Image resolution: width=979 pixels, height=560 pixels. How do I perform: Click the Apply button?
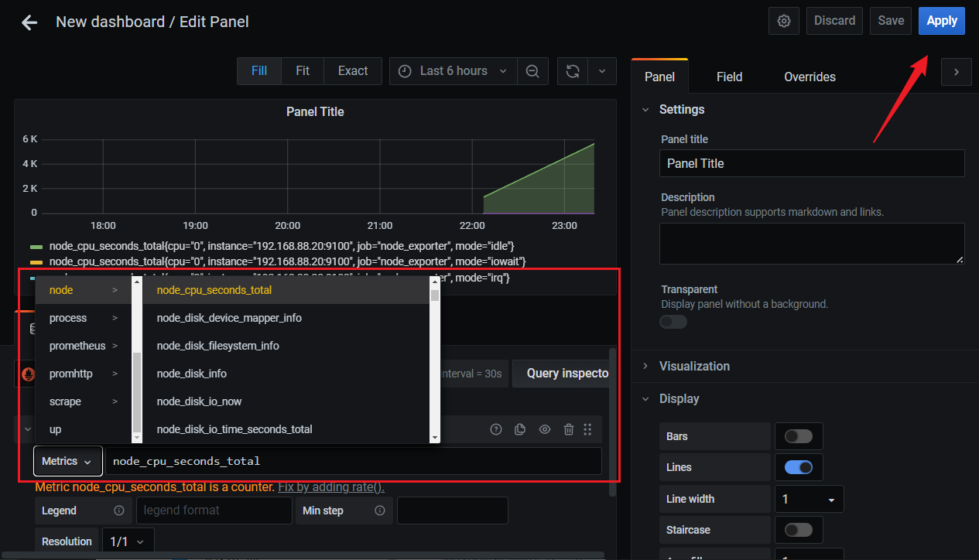coord(942,21)
